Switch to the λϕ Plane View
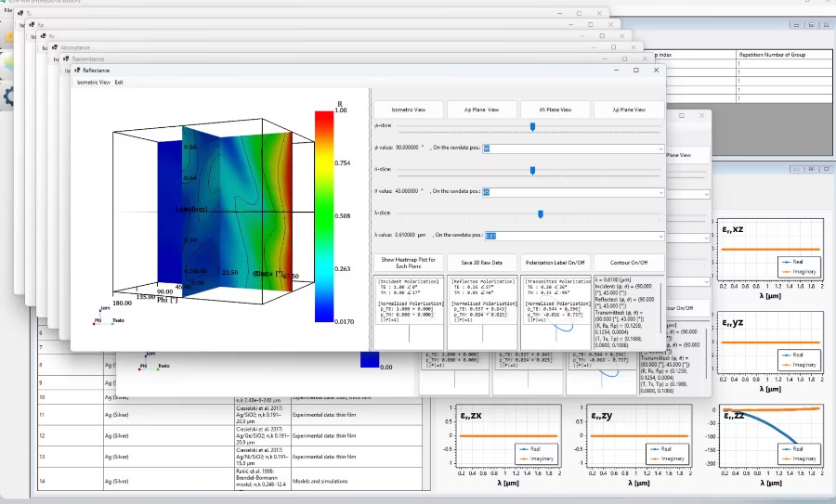The width and height of the screenshot is (836, 504). click(628, 110)
